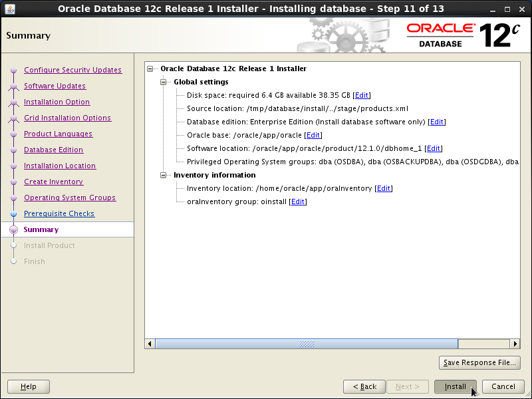532x399 pixels.
Task: Edit the Software location path
Action: (434, 148)
